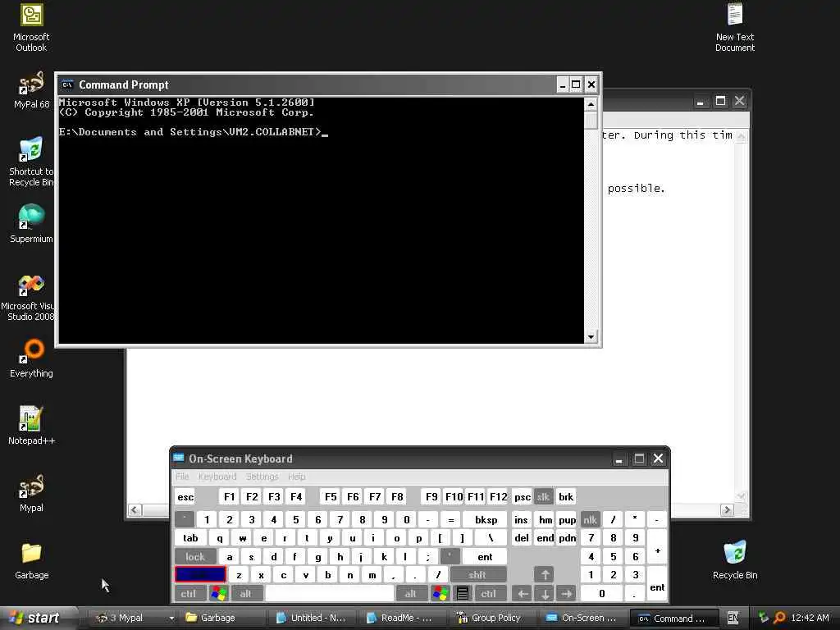Click the up arrow key on keyboard
The height and width of the screenshot is (630, 840).
[x=545, y=575]
